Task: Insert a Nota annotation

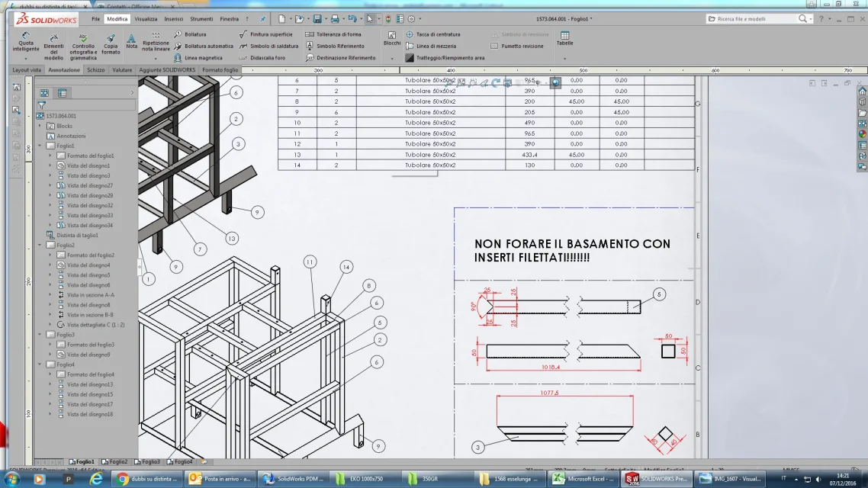Action: (131, 41)
